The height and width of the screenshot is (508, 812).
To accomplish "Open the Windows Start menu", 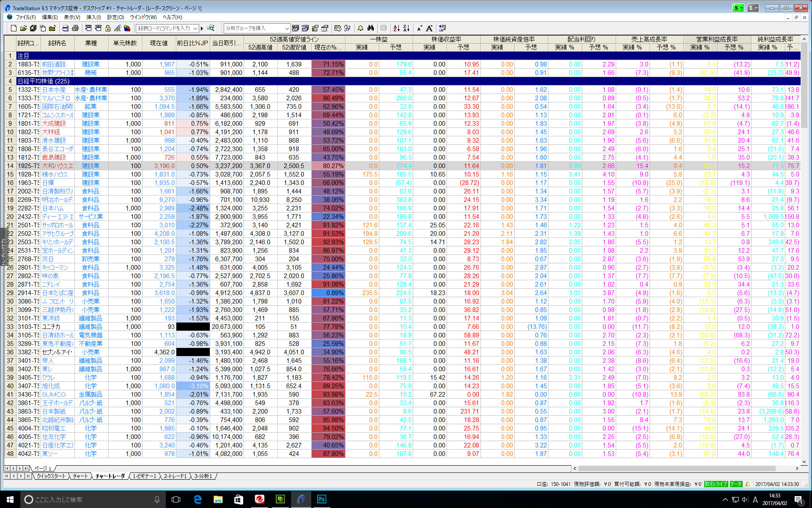I will [10, 500].
